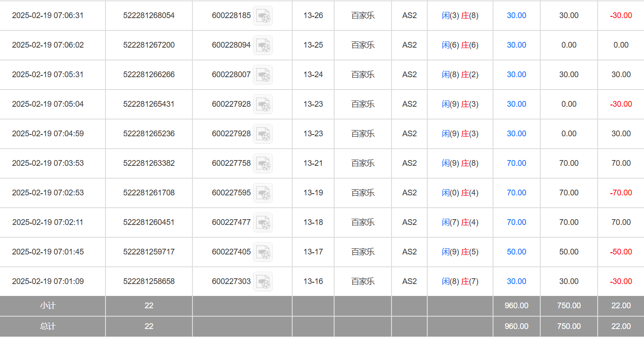Select the red -70.00 loss value
644x344 pixels.
coord(621,193)
